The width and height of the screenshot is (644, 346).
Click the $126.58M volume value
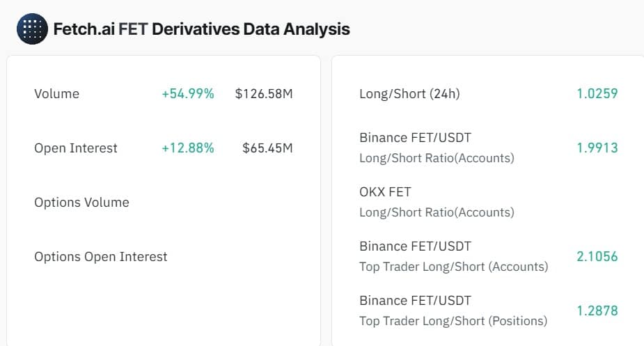click(264, 93)
